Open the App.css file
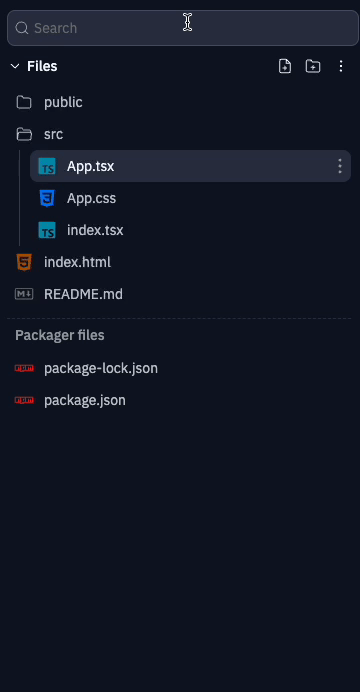360x692 pixels. coord(191,198)
